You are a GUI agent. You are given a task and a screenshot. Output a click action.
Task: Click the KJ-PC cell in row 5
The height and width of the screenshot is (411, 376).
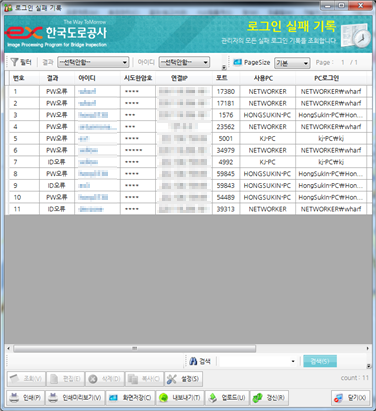[x=267, y=138]
